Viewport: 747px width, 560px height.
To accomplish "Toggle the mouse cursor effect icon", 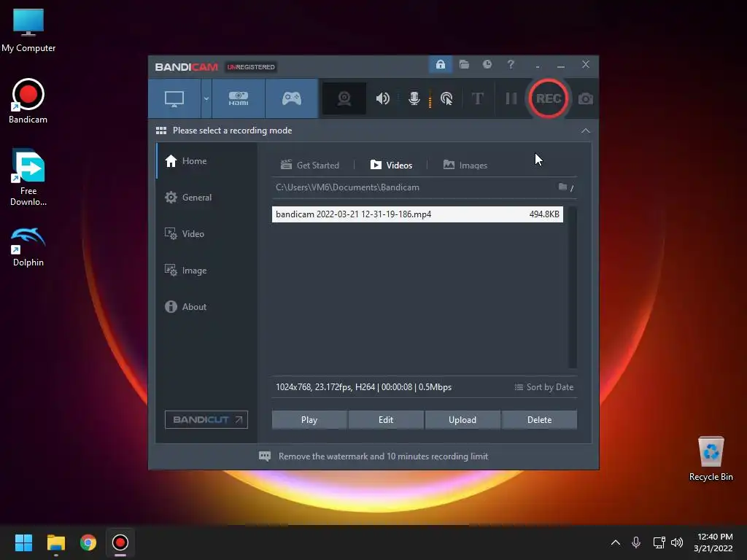I will 446,98.
